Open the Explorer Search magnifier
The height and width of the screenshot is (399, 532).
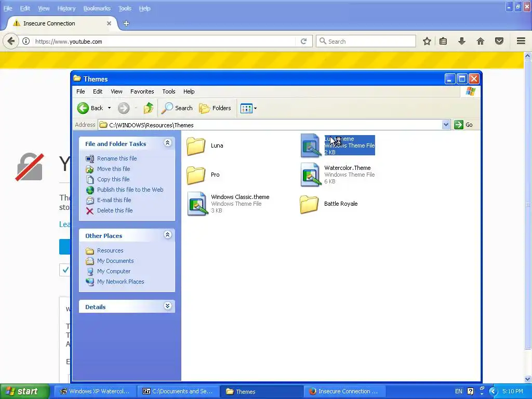pyautogui.click(x=167, y=108)
